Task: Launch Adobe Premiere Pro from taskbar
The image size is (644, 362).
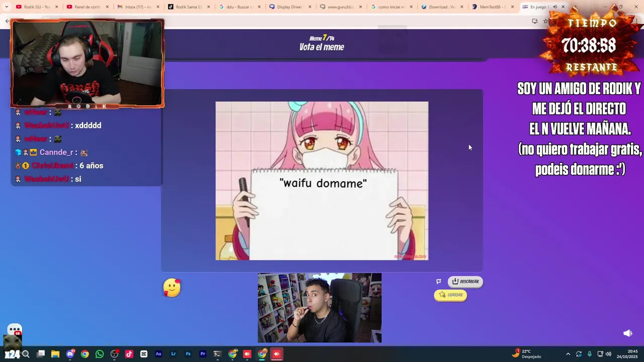Action: (203, 354)
